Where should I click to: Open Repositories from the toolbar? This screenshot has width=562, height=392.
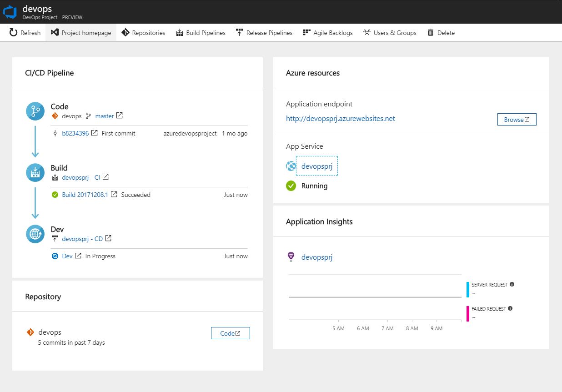[143, 33]
